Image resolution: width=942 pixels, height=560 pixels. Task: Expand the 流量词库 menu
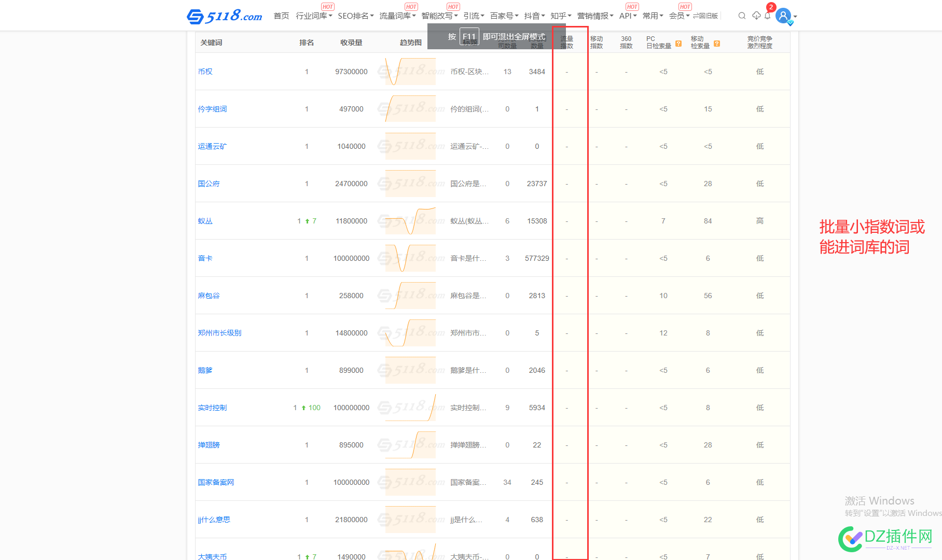point(397,16)
